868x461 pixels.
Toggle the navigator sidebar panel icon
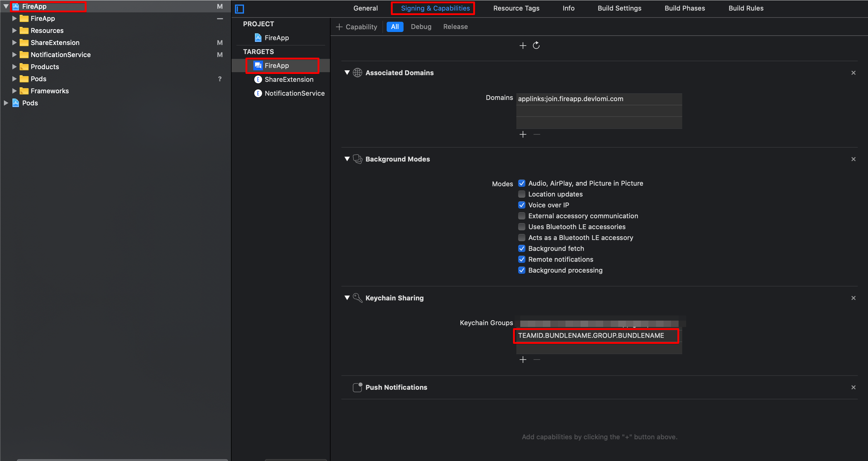239,9
